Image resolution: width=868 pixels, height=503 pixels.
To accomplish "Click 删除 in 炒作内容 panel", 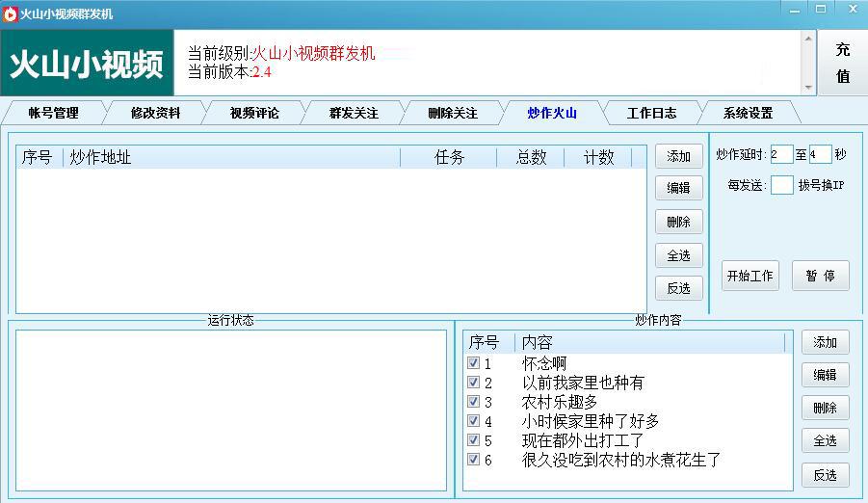I will coord(825,409).
